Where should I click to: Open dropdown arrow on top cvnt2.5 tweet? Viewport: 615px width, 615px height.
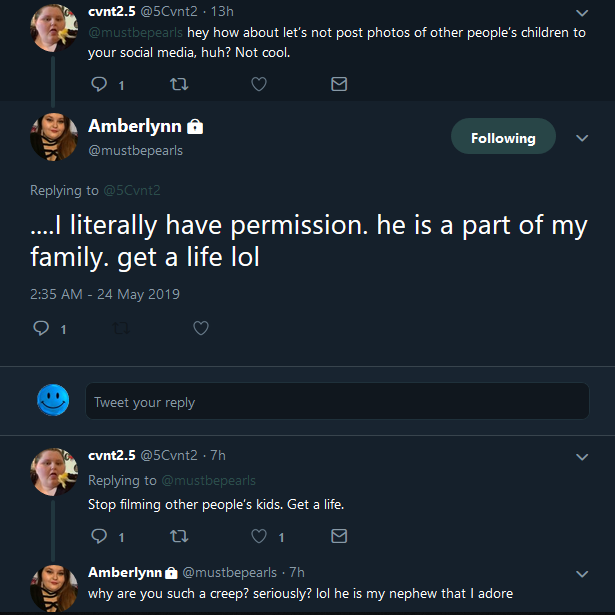[x=582, y=13]
